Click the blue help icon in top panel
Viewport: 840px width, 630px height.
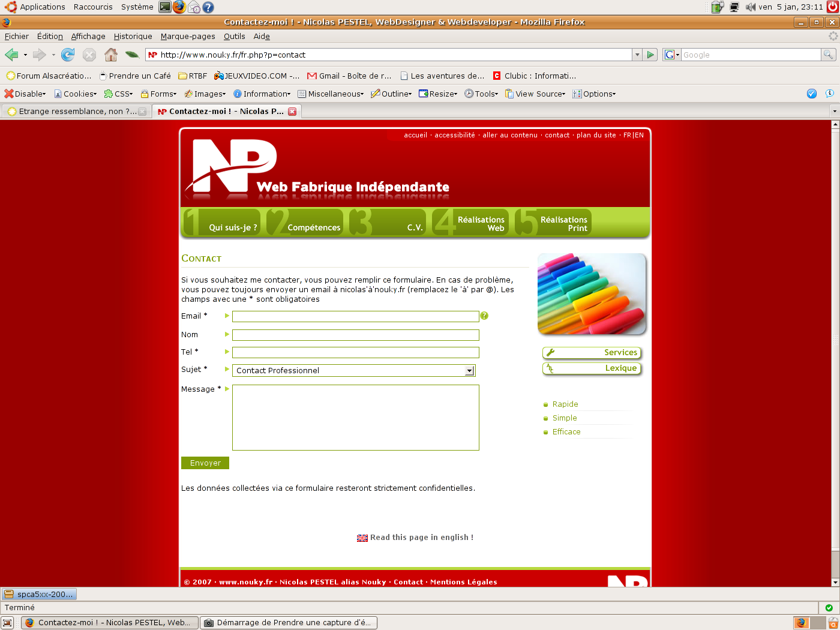click(208, 7)
